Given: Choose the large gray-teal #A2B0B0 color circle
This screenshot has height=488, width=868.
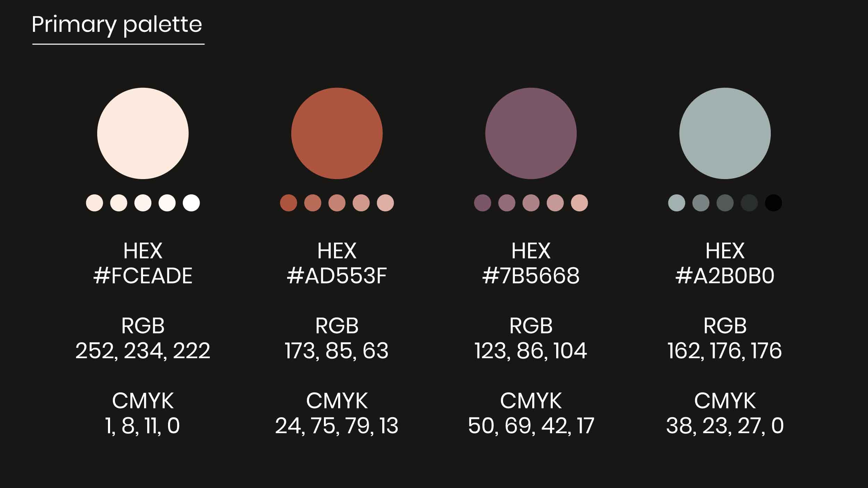Looking at the screenshot, I should (x=725, y=133).
